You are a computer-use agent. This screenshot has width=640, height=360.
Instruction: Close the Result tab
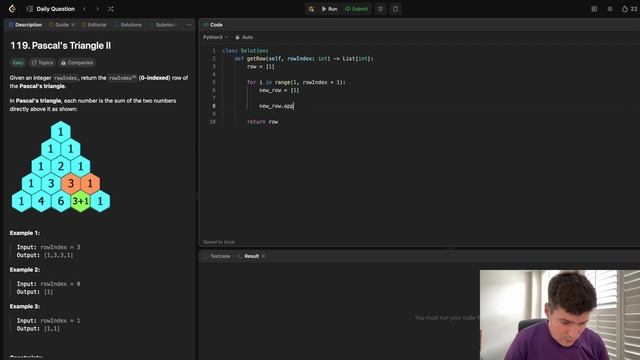263,256
